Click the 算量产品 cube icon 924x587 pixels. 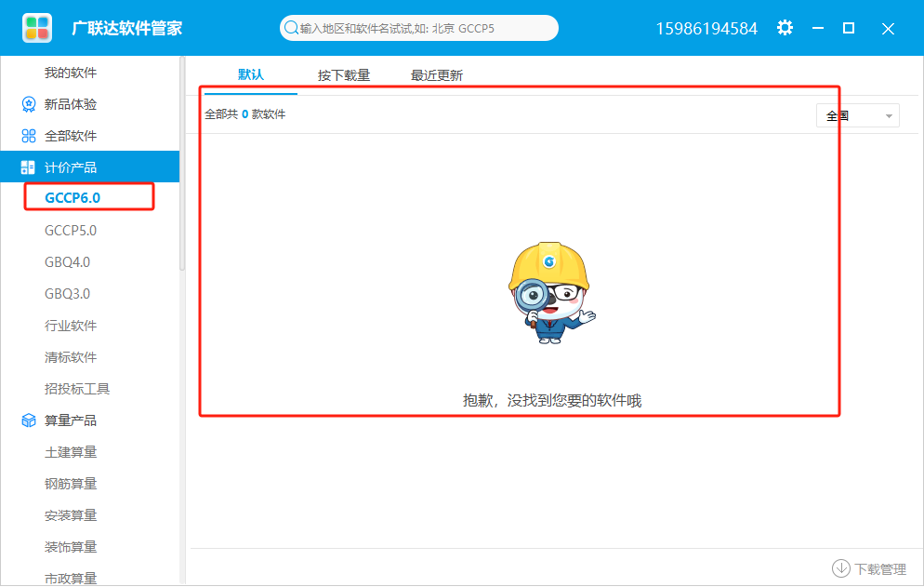point(28,420)
